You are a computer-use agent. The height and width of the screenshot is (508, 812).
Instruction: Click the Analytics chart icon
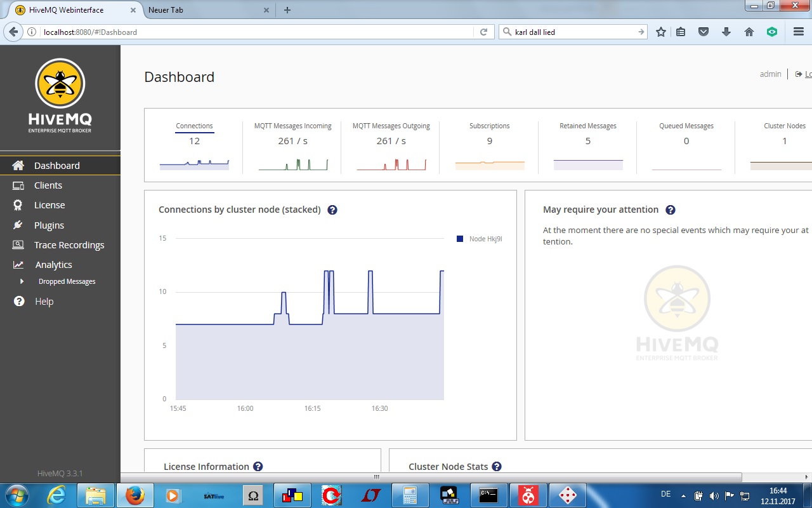(x=18, y=265)
